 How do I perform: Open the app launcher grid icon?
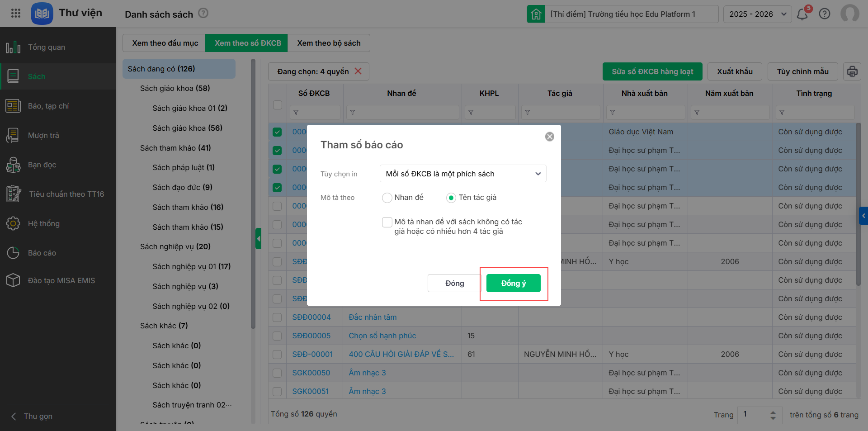pyautogui.click(x=16, y=13)
